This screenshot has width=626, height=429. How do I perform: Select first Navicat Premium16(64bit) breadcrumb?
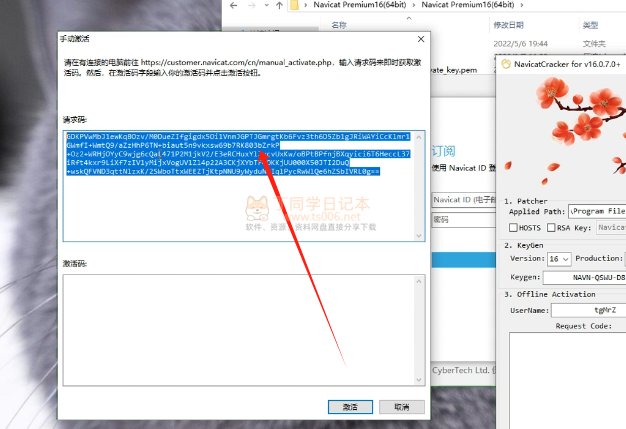tap(360, 5)
